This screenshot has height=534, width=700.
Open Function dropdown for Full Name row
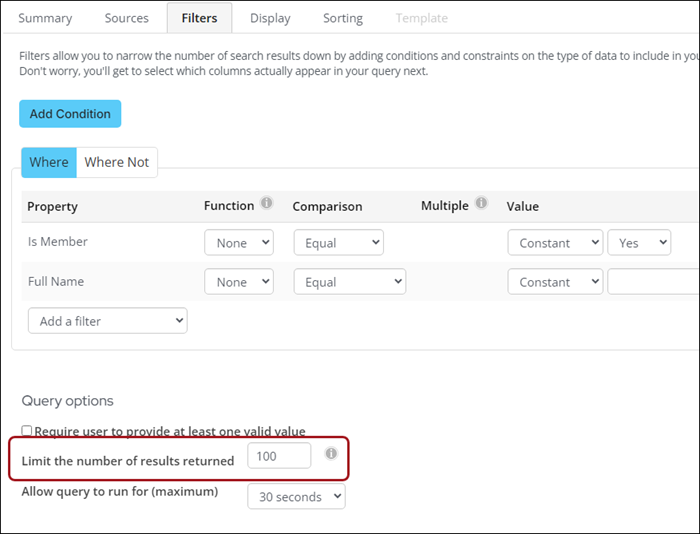click(x=239, y=282)
